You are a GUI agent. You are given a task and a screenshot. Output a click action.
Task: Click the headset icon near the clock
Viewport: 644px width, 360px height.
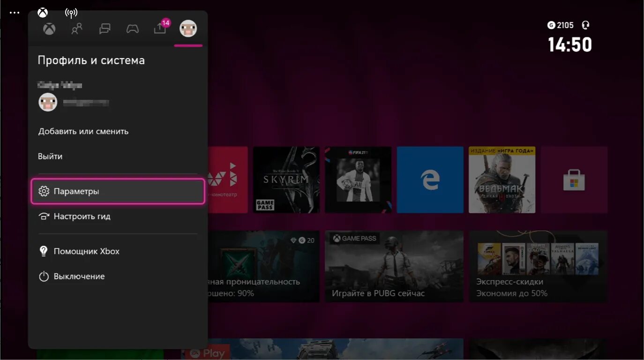[x=585, y=25]
